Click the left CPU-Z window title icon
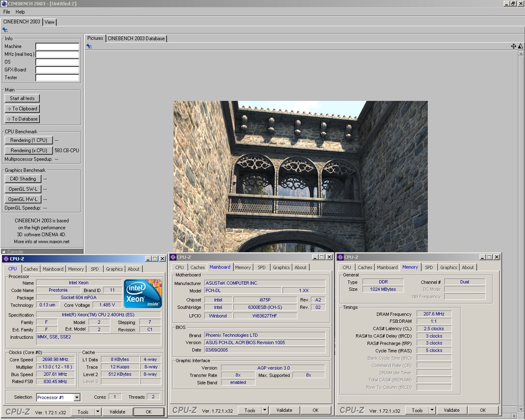The height and width of the screenshot is (420, 525). pos(6,259)
